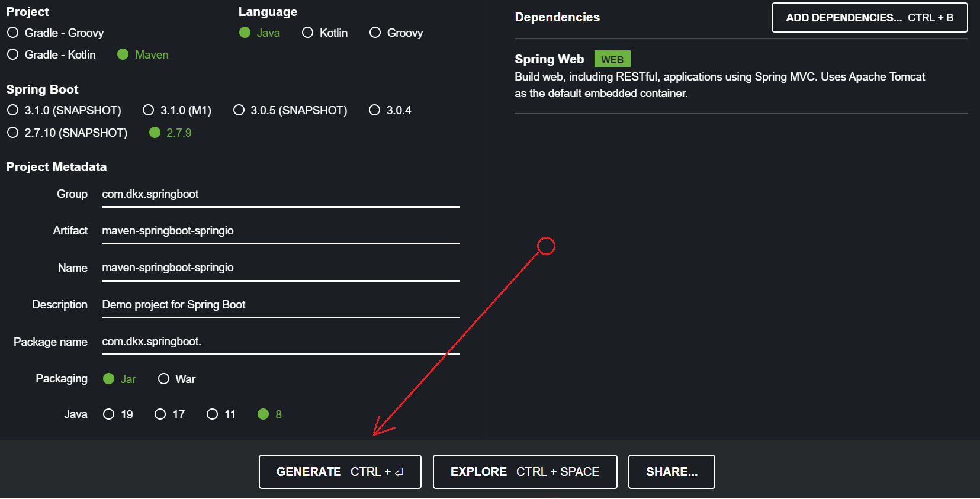Viewport: 980px width, 499px height.
Task: Edit the Group field com.dkx.springboot
Action: tap(281, 195)
